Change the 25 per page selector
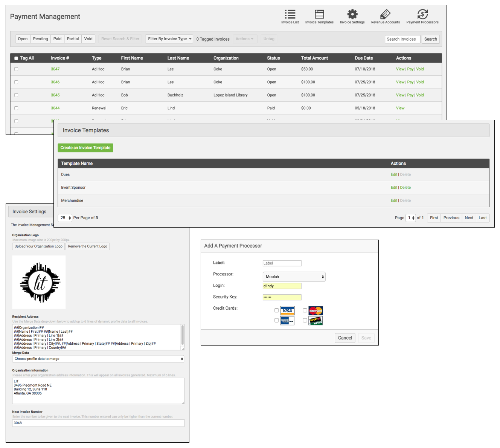This screenshot has width=500, height=448. tap(65, 218)
